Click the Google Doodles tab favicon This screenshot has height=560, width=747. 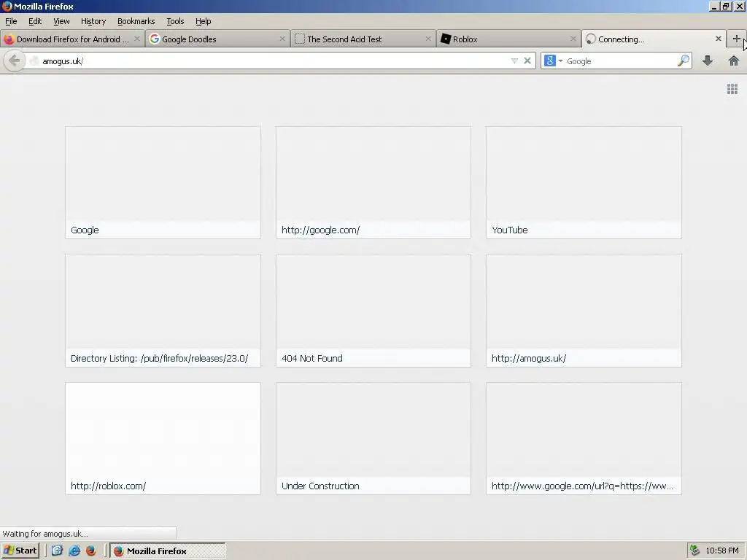[x=155, y=39]
